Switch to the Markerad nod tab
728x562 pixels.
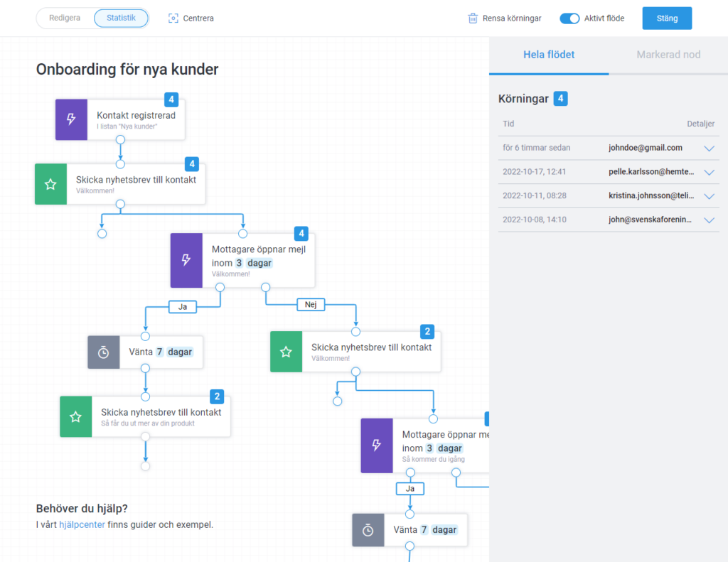[668, 55]
